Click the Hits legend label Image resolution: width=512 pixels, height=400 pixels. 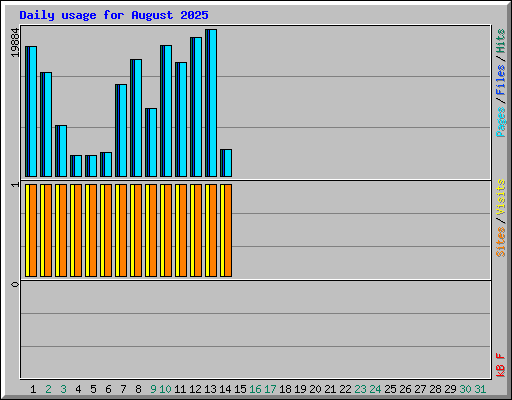[501, 41]
